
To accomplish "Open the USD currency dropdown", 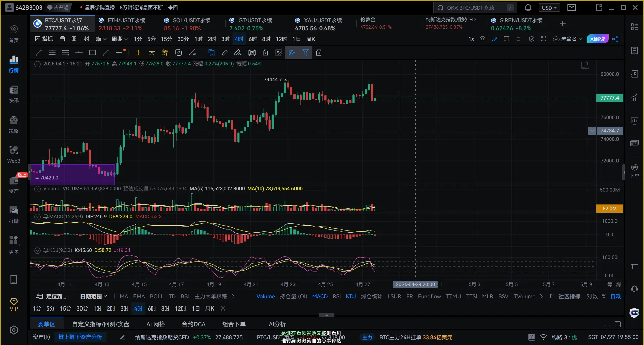I will tap(549, 8).
